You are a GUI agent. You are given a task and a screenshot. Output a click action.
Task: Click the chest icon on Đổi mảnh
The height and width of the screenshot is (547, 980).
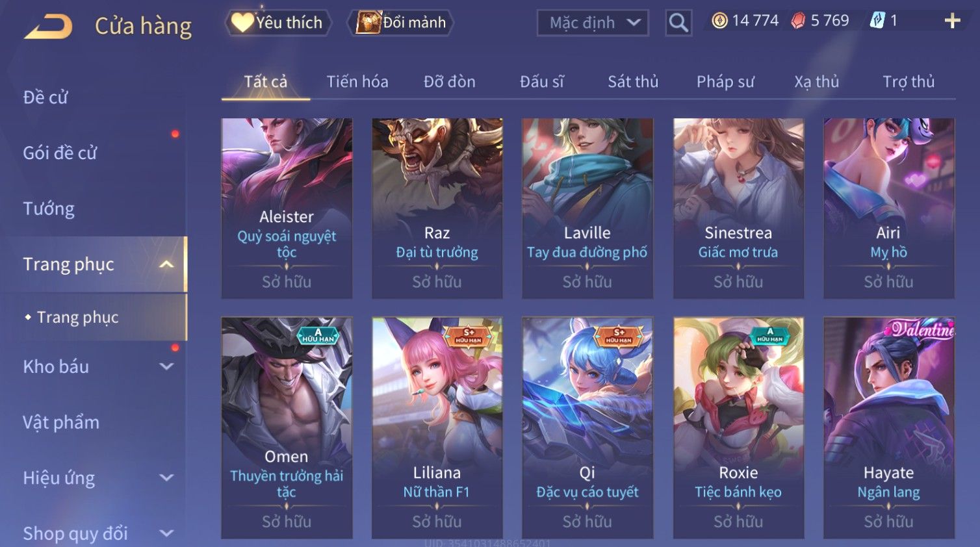(x=368, y=23)
